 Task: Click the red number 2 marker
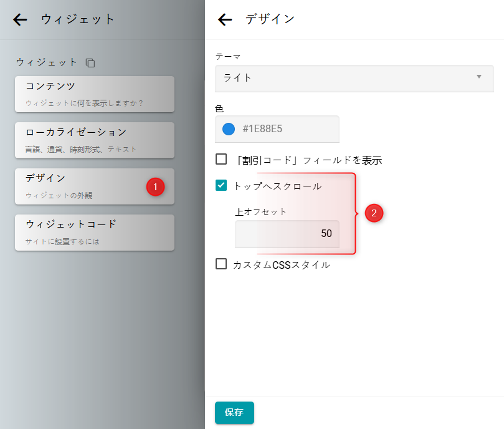374,213
